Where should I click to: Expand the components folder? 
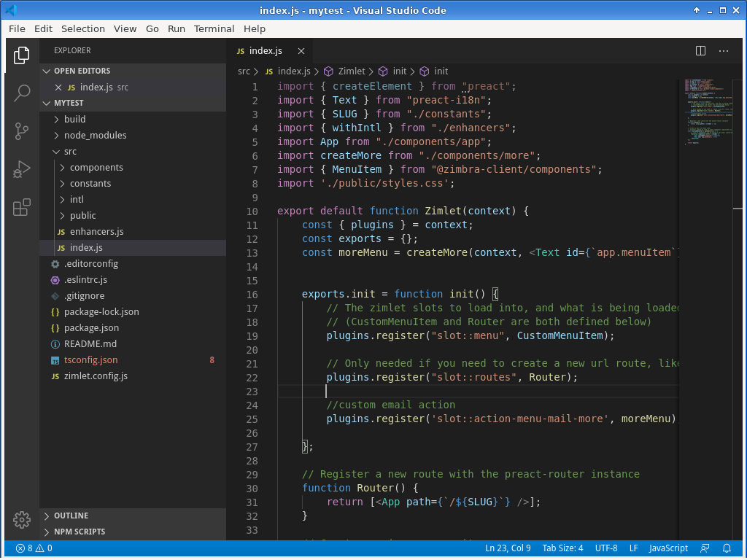click(x=62, y=168)
